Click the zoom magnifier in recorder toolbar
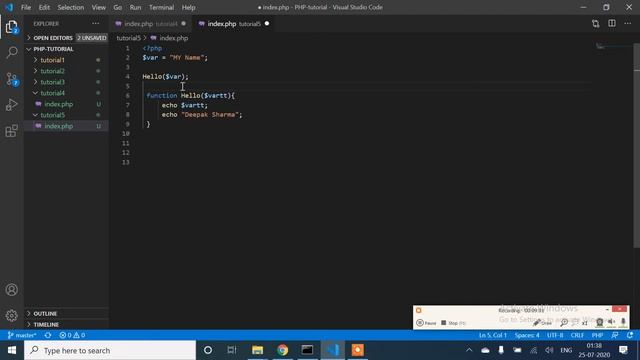The width and height of the screenshot is (640, 360). click(564, 323)
